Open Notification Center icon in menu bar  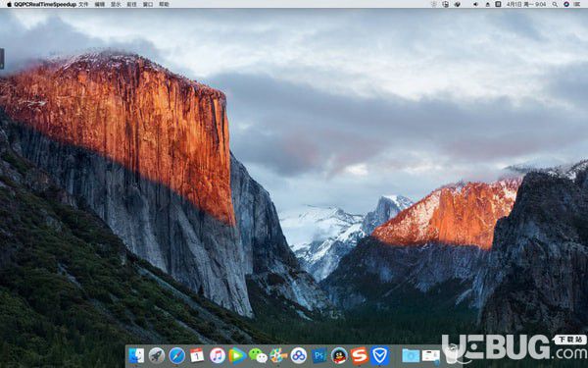click(x=577, y=4)
